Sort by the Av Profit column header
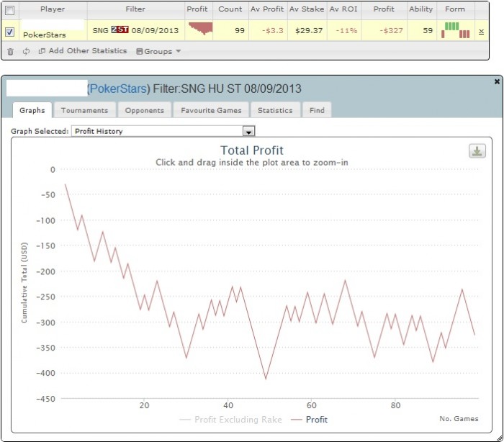This screenshot has height=442, width=504. pyautogui.click(x=267, y=9)
